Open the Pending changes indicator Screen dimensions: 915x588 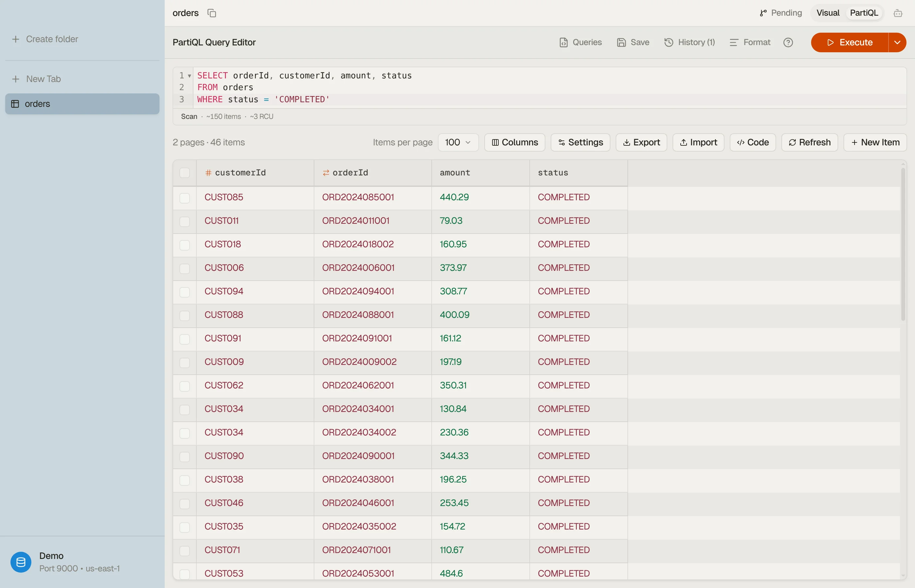click(x=781, y=13)
